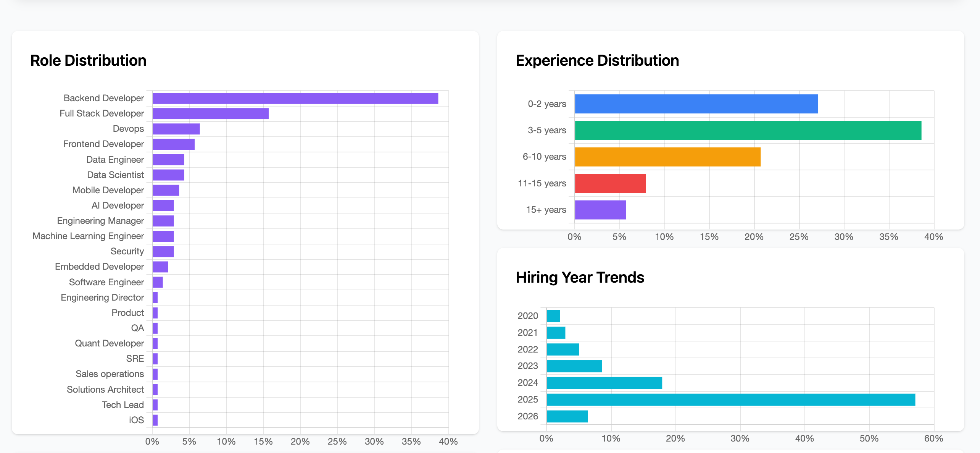980x453 pixels.
Task: Click the Security bar
Action: click(x=162, y=251)
